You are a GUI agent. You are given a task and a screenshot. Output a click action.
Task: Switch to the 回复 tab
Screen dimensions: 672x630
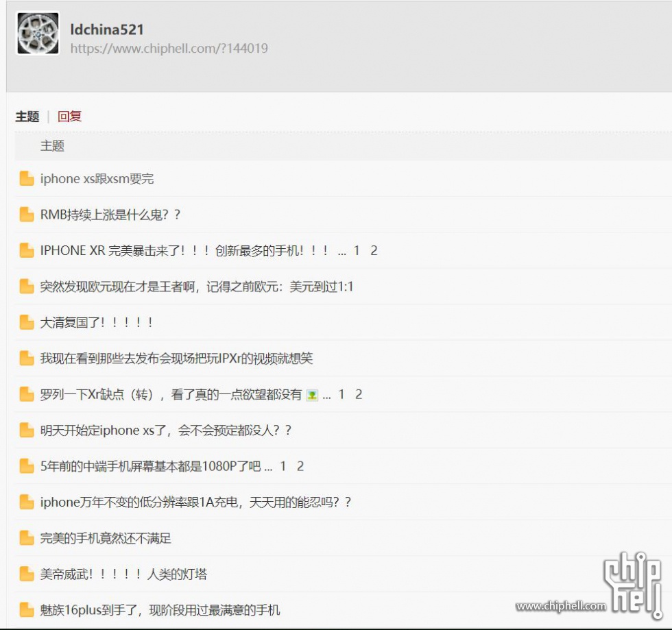(69, 117)
